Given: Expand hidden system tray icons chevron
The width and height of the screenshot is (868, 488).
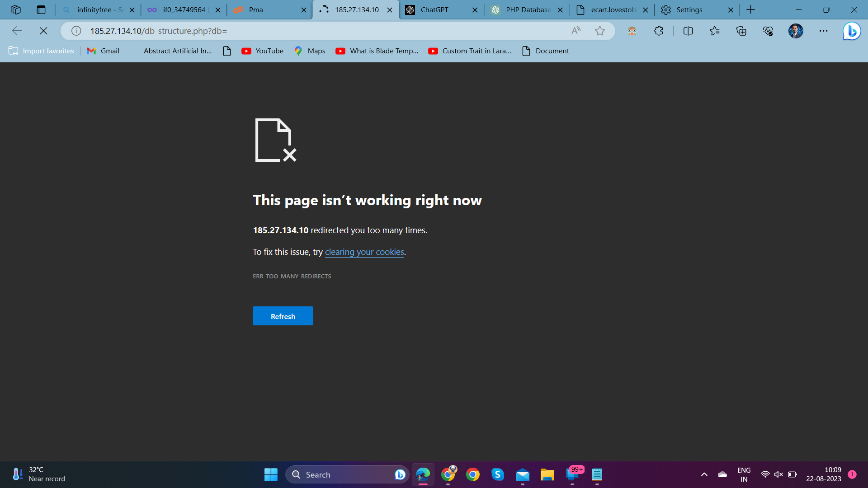Looking at the screenshot, I should [704, 474].
